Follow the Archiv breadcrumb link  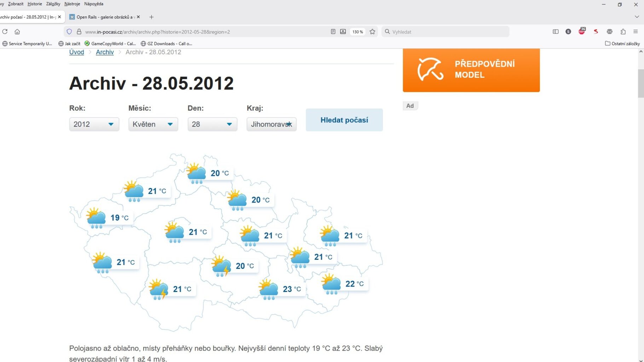(105, 52)
